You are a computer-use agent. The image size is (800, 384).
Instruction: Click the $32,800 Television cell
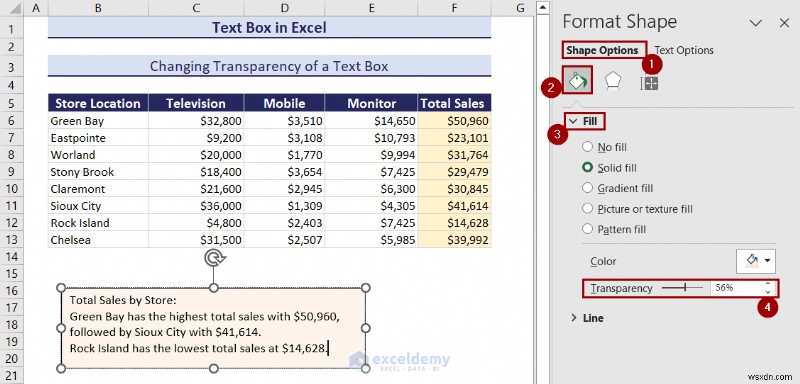pos(196,121)
